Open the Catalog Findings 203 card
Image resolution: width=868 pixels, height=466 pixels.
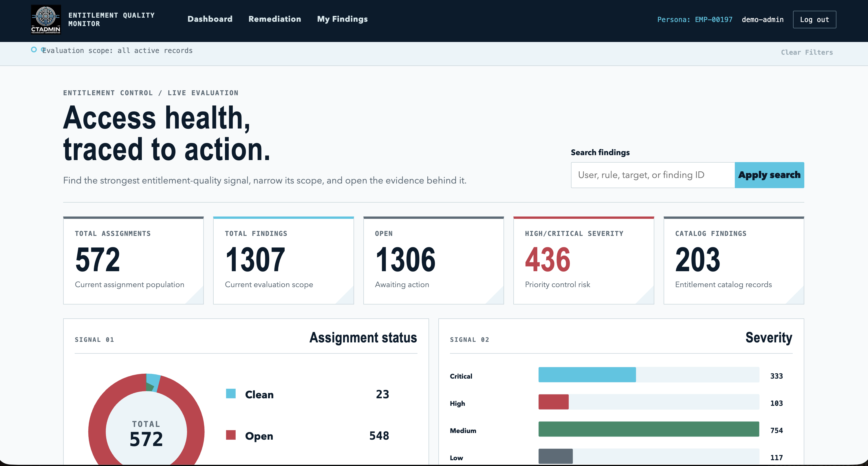point(734,260)
